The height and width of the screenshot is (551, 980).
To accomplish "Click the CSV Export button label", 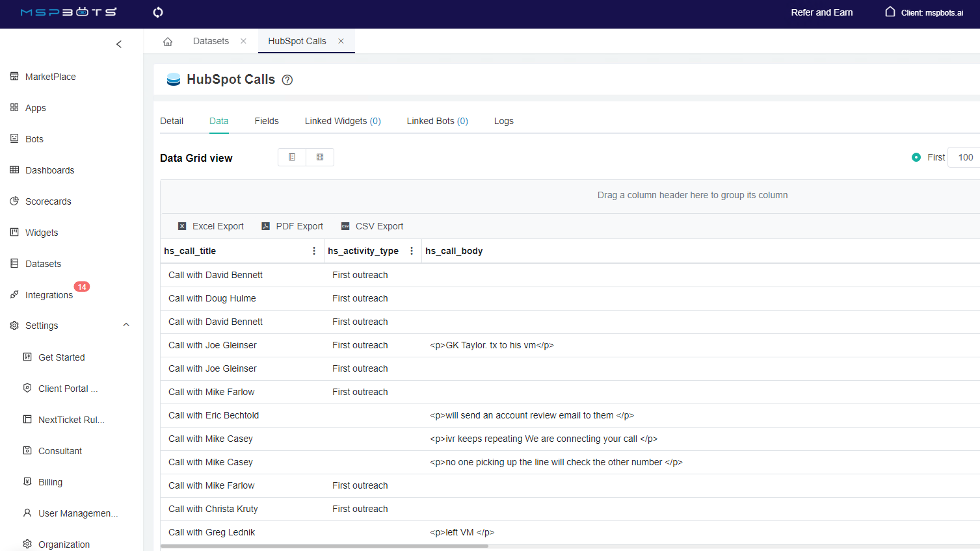I will tap(380, 226).
